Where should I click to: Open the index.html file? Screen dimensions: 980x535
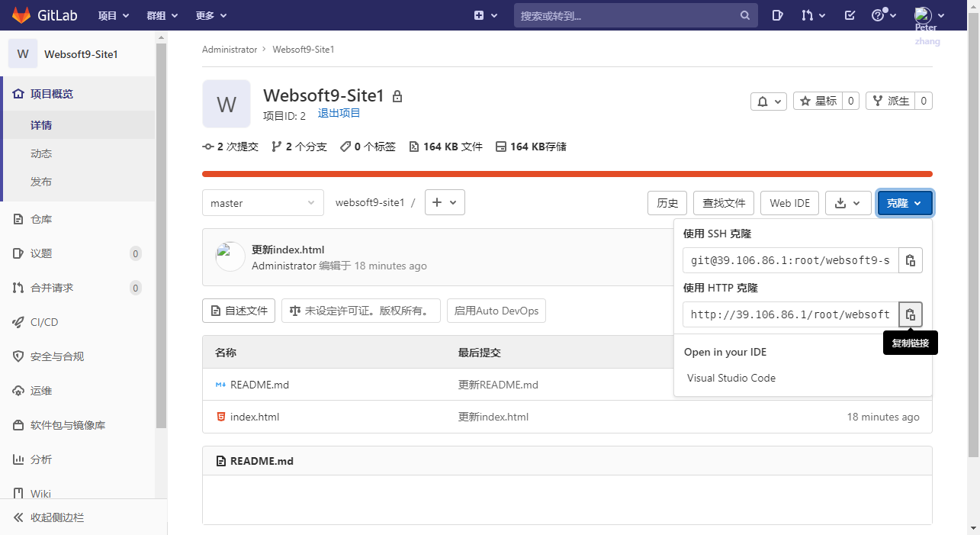click(255, 417)
